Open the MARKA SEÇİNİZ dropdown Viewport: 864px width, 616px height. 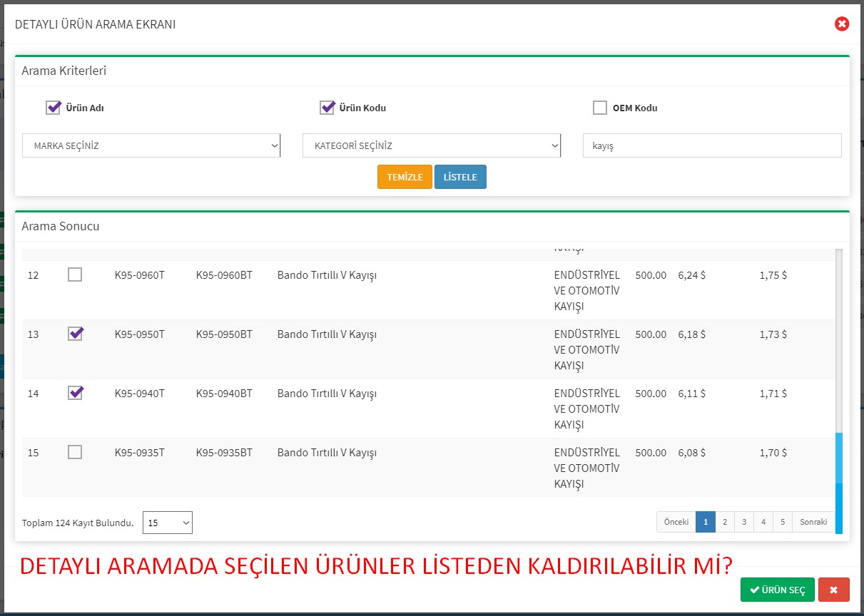tap(151, 145)
